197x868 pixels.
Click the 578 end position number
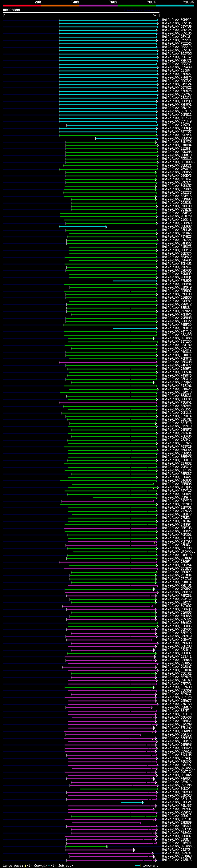click(155, 15)
